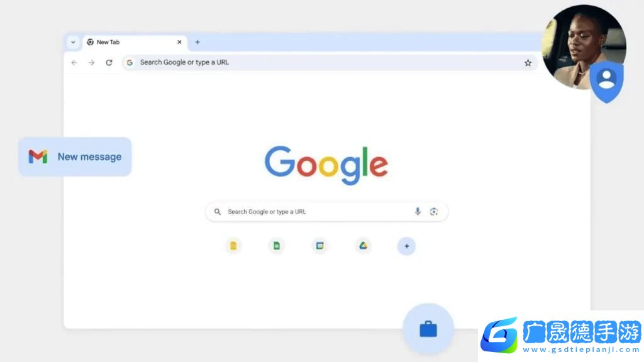Open the Google Drive shortcut

tap(363, 246)
